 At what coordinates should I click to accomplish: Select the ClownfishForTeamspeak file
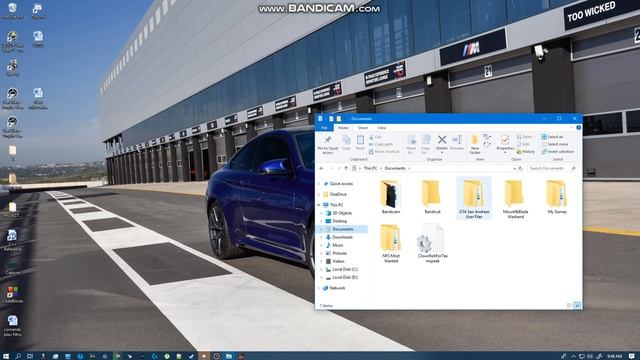(x=432, y=243)
